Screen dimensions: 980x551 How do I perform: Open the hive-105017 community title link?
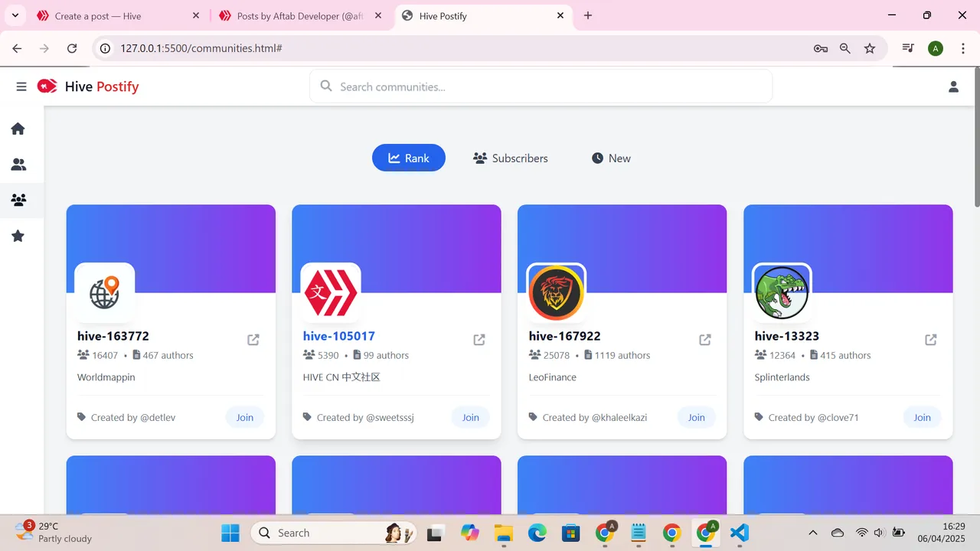pos(339,336)
